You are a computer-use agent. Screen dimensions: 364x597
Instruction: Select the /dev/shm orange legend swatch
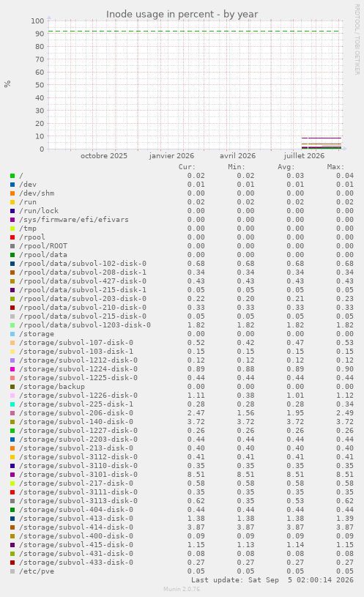coord(12,193)
